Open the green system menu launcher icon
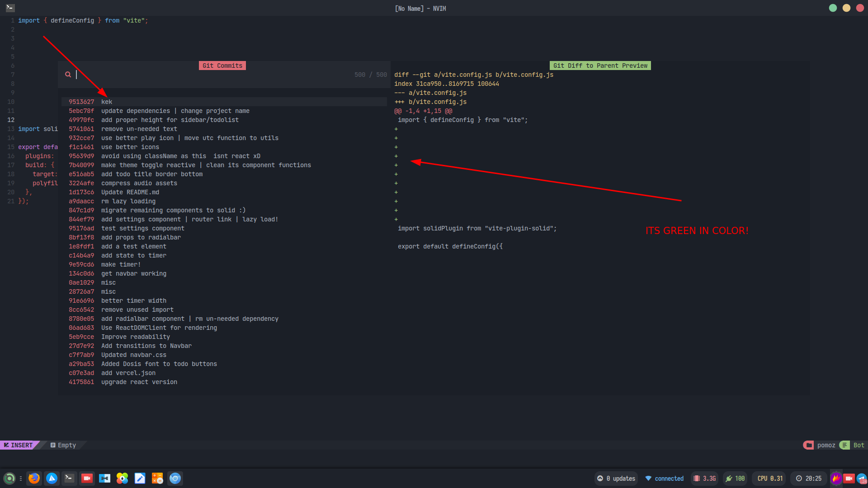The width and height of the screenshot is (868, 488). [x=9, y=478]
